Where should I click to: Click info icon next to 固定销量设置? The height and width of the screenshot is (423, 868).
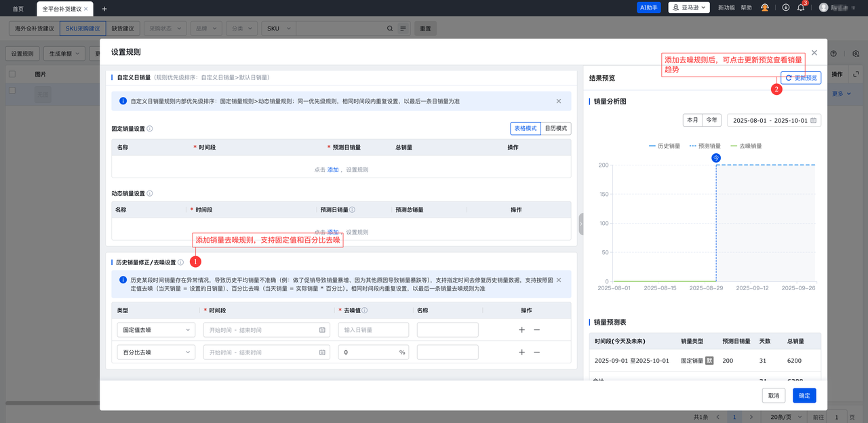150,129
